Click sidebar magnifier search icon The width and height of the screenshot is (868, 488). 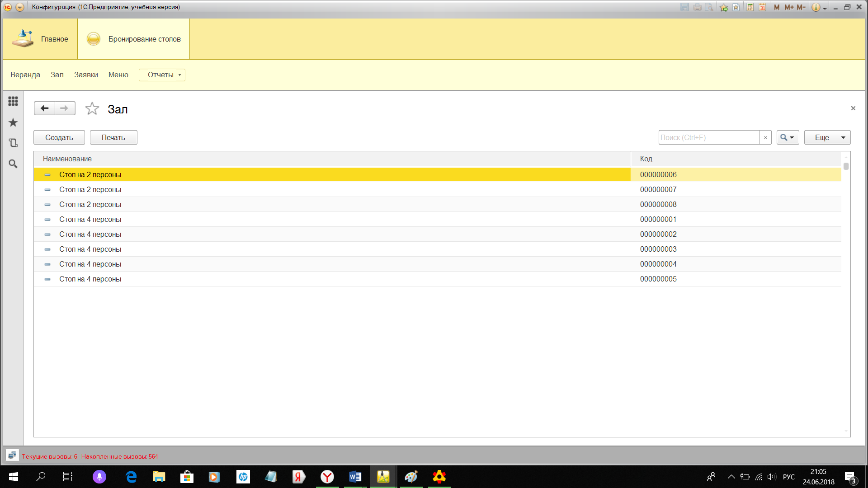[x=13, y=164]
